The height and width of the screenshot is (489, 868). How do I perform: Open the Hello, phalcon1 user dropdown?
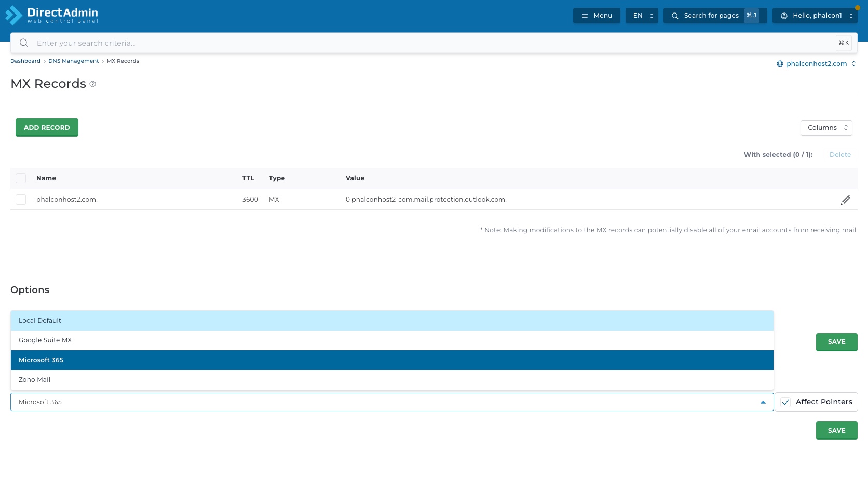[x=815, y=16]
